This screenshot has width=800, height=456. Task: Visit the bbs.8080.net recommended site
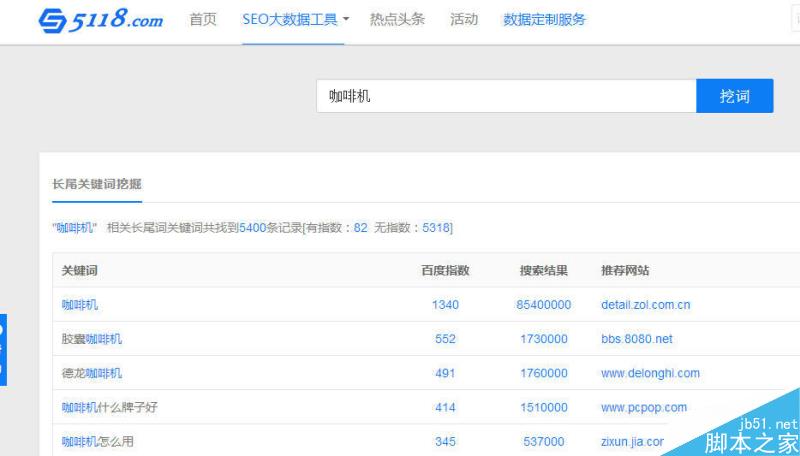pos(636,339)
